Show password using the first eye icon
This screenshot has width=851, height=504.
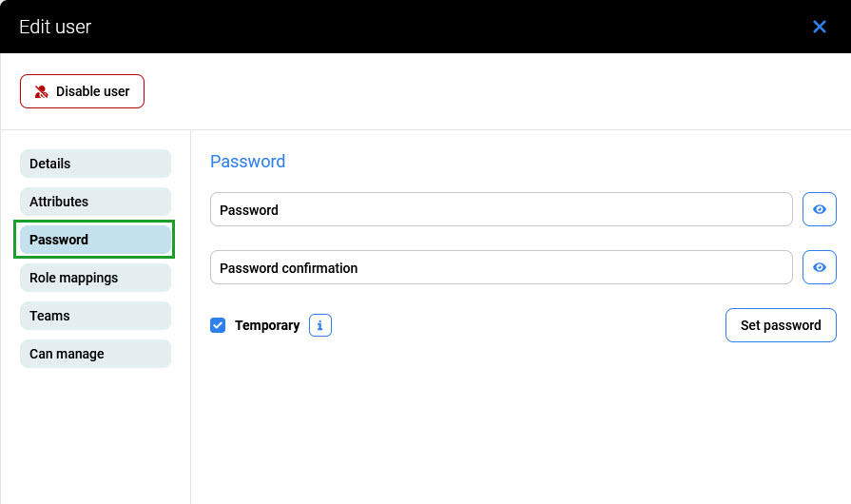819,210
